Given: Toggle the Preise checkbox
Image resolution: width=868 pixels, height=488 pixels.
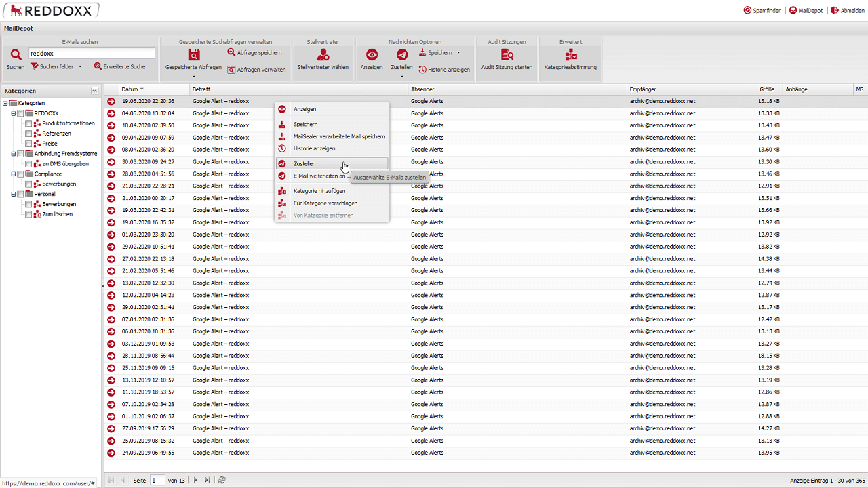Looking at the screenshot, I should pos(28,144).
